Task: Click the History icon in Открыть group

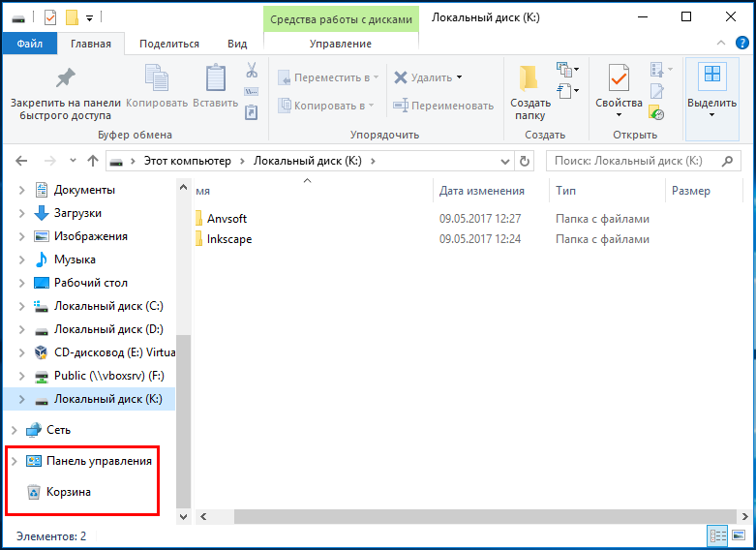Action: click(x=656, y=112)
